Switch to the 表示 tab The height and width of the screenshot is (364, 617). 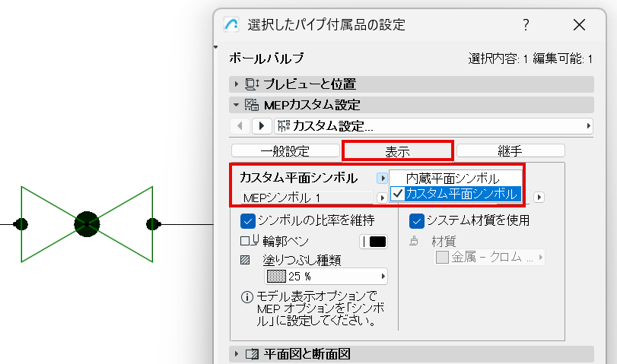(x=397, y=151)
